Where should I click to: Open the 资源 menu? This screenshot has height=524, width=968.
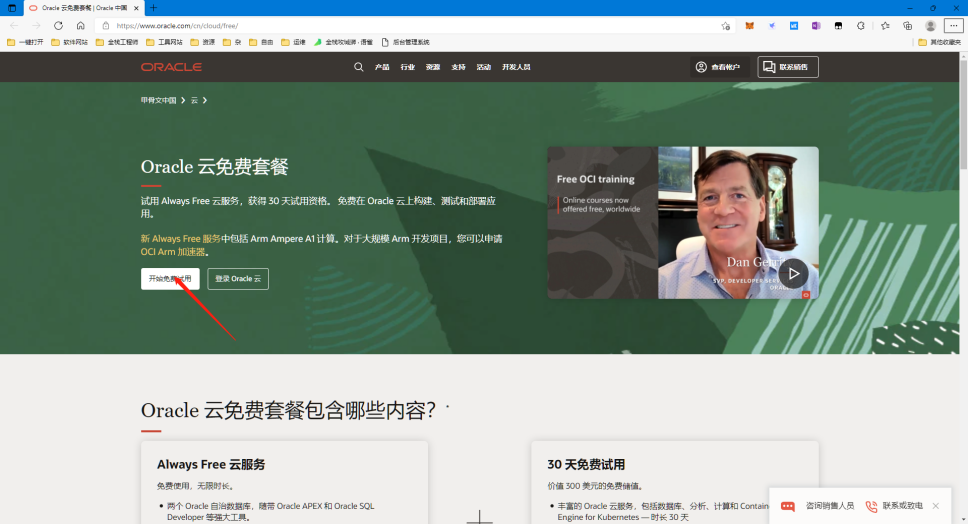pyautogui.click(x=433, y=67)
